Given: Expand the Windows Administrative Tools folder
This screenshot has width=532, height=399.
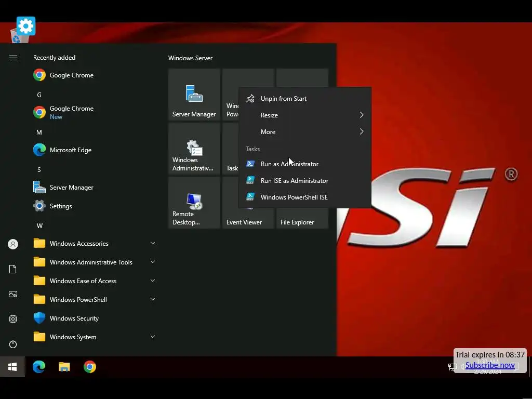Looking at the screenshot, I should (x=95, y=262).
